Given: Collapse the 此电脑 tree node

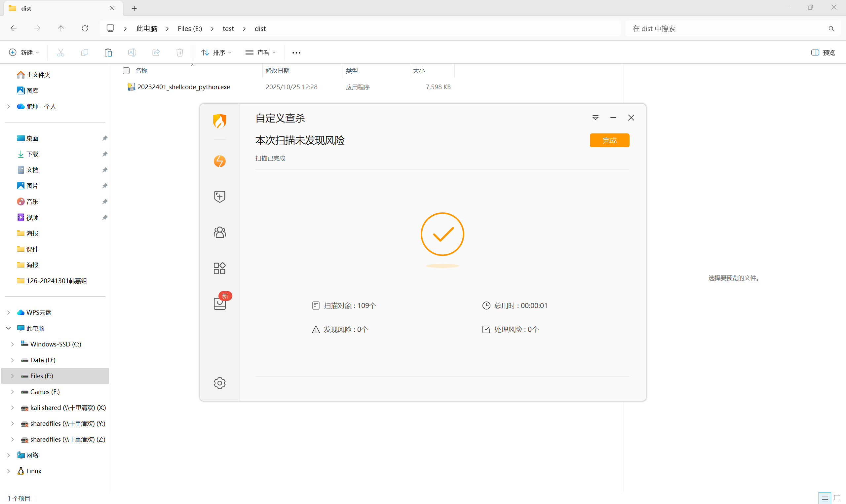Looking at the screenshot, I should click(x=9, y=328).
